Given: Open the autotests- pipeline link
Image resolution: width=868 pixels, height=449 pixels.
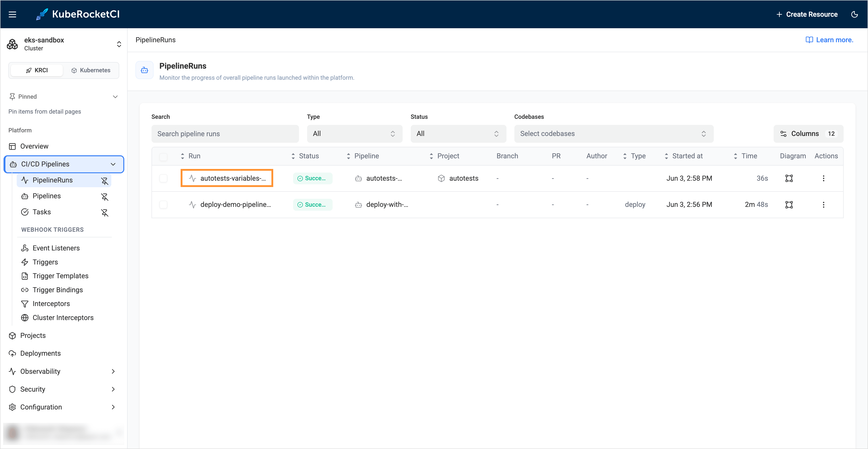Looking at the screenshot, I should click(x=384, y=178).
